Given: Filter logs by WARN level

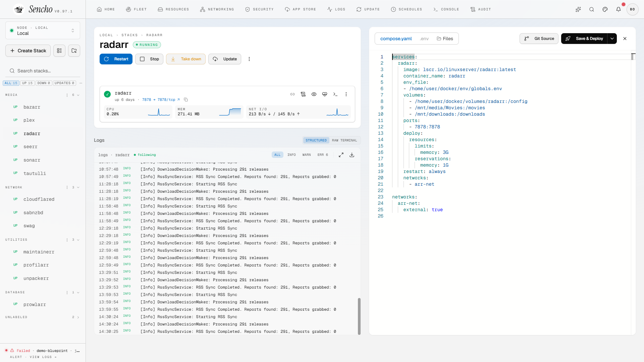Looking at the screenshot, I should pos(307,155).
